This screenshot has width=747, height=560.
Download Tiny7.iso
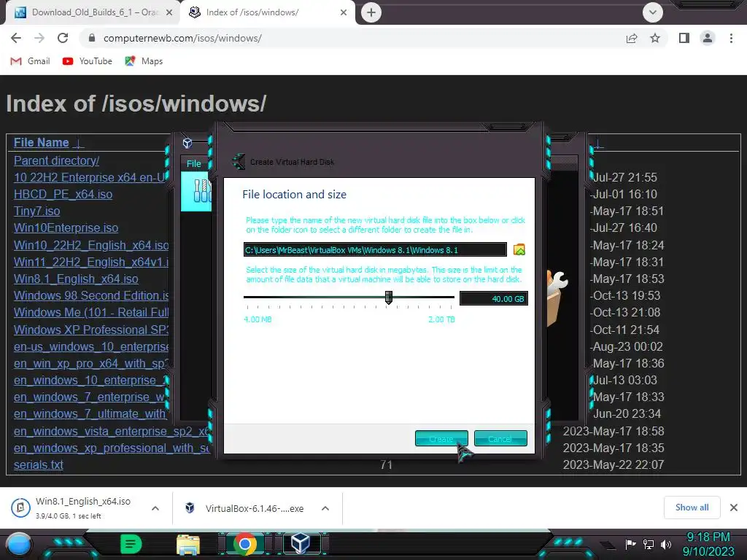[x=36, y=211]
